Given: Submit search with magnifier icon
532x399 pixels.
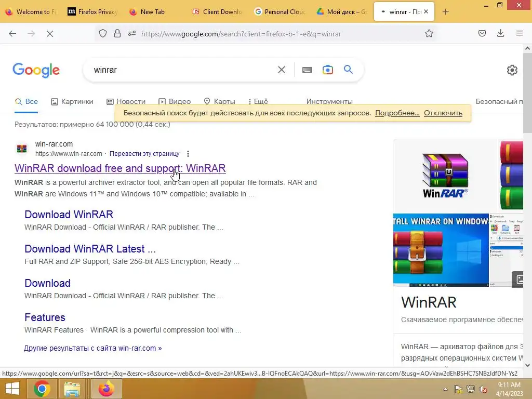Looking at the screenshot, I should 348,70.
